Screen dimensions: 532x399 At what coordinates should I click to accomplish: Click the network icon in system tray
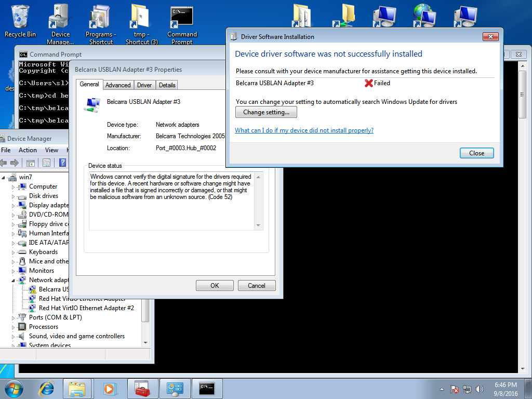point(467,389)
